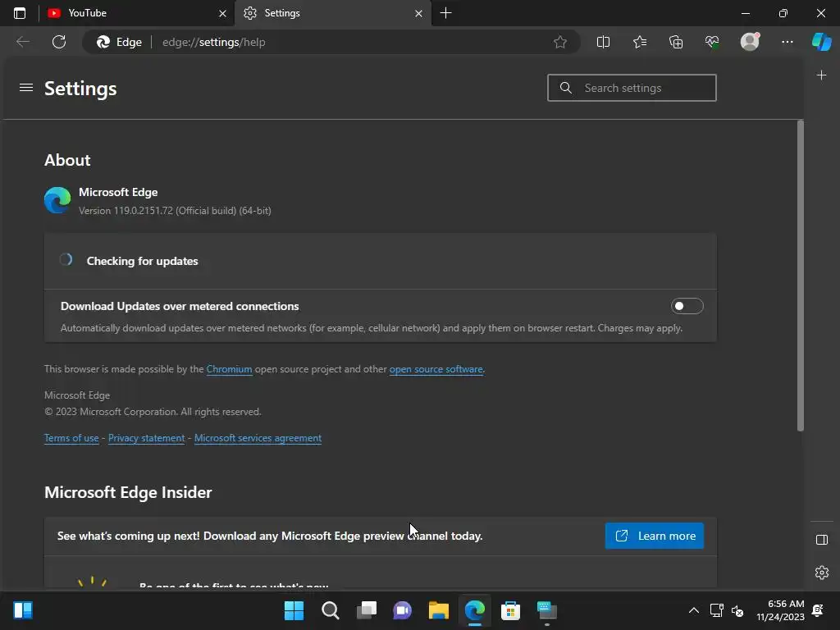Select the Settings tab
840x630 pixels.
coord(332,13)
